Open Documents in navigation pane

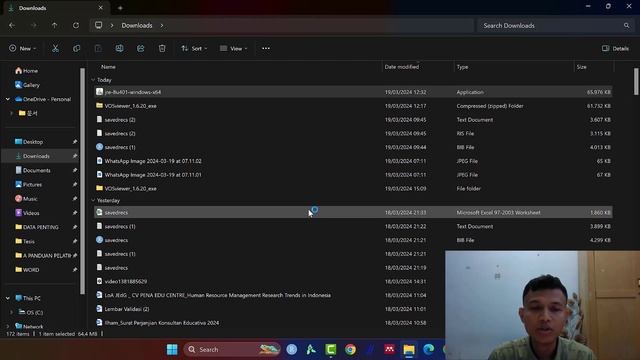[33, 170]
